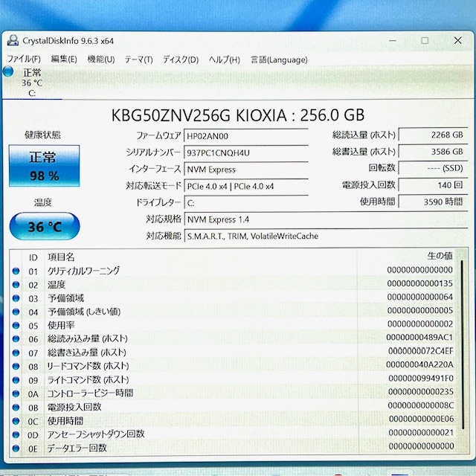The height and width of the screenshot is (476, 476).
Task: Click status dot for row 01 クリティカルワーニング
Action: tap(16, 271)
